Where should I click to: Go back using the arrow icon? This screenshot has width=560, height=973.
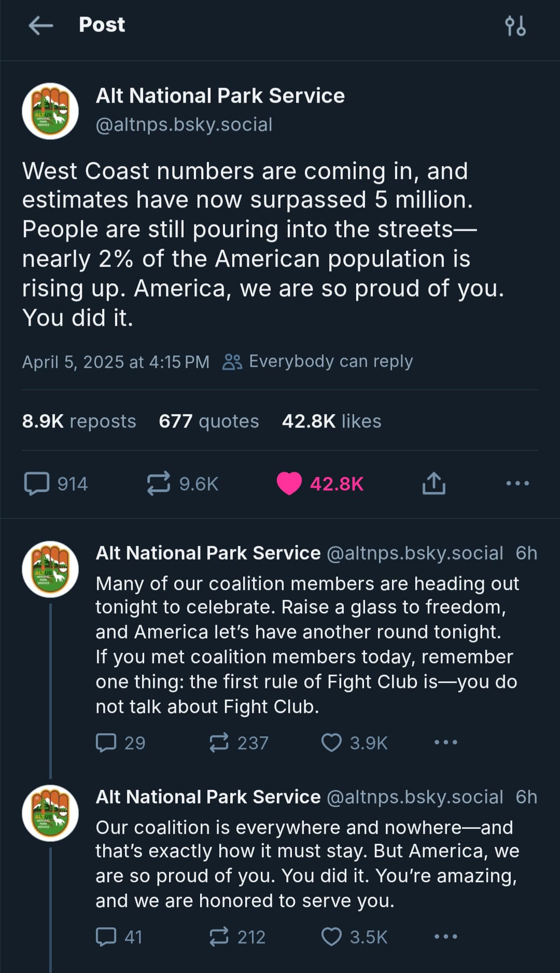coord(40,25)
